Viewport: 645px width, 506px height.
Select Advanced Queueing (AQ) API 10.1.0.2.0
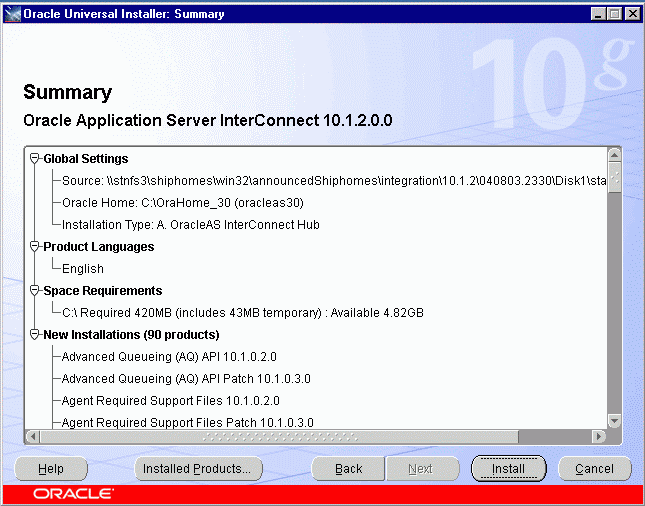(169, 357)
